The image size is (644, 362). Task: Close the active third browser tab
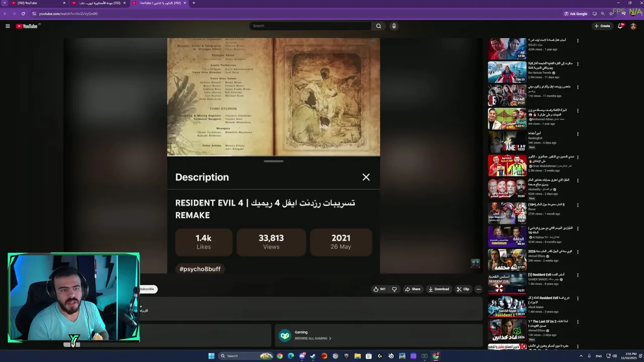pos(185,3)
